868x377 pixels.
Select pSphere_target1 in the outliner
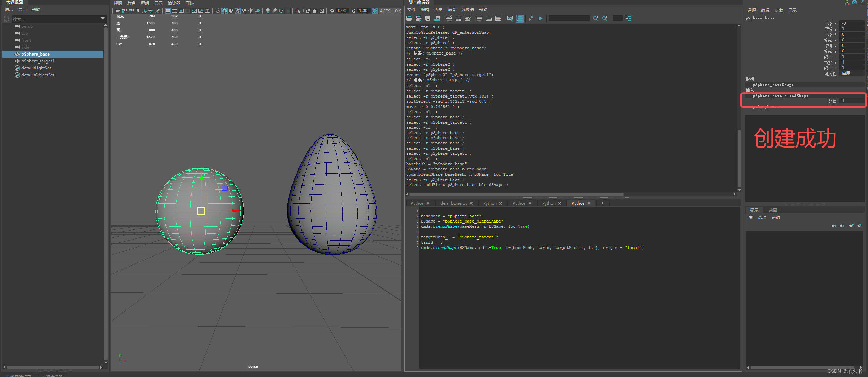click(x=37, y=61)
